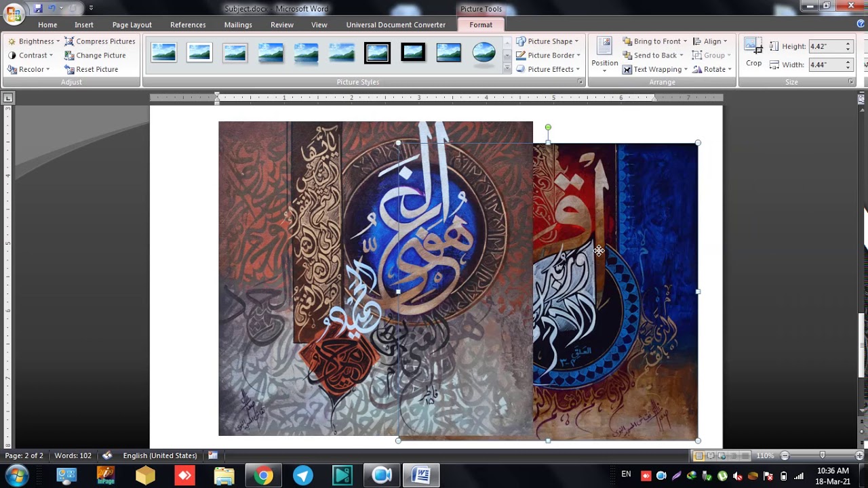Click the Office button logo
The width and height of the screenshot is (868, 488).
pos(14,14)
